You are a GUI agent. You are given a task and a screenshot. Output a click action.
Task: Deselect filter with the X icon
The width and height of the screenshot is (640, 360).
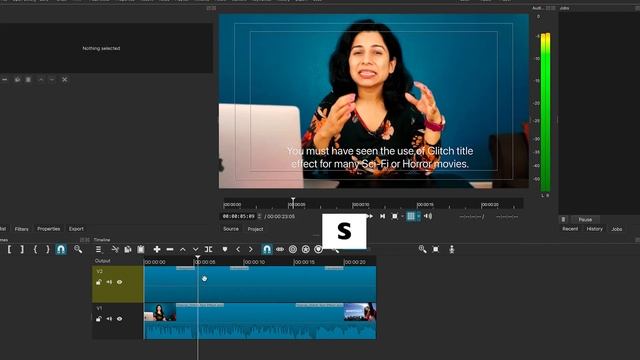[x=64, y=80]
